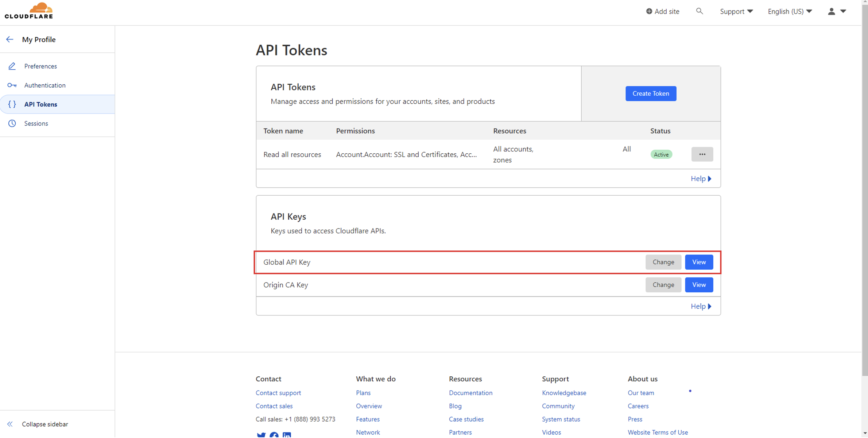The image size is (868, 438).
Task: Open the LinkedIn social icon
Action: [x=287, y=435]
